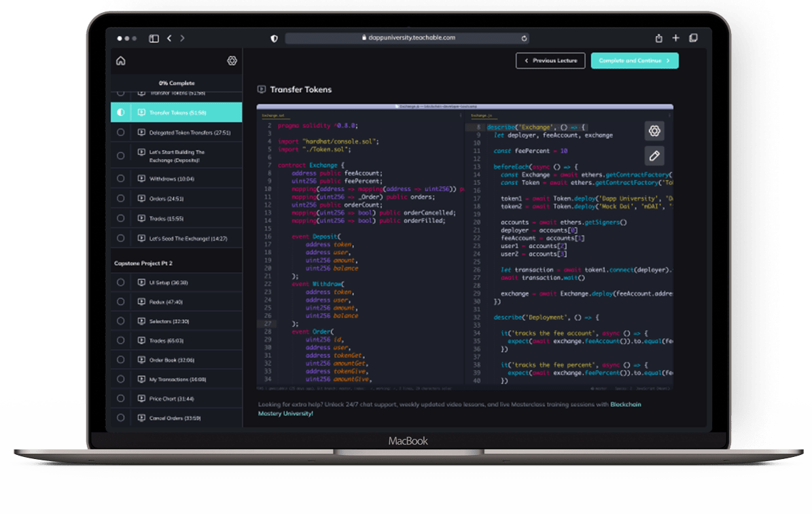The image size is (812, 514).
Task: Navigate forward with Safari forward chevron
Action: (x=182, y=39)
